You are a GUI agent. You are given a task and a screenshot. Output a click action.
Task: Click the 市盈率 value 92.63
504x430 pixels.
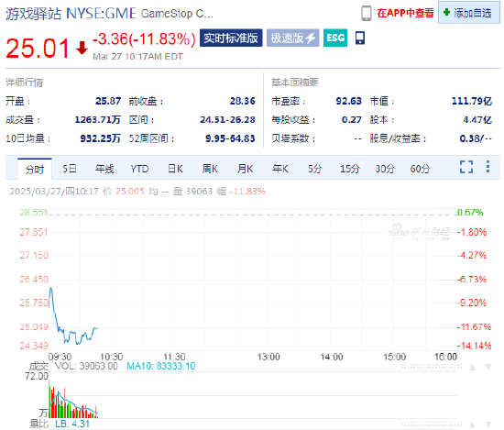coord(349,101)
